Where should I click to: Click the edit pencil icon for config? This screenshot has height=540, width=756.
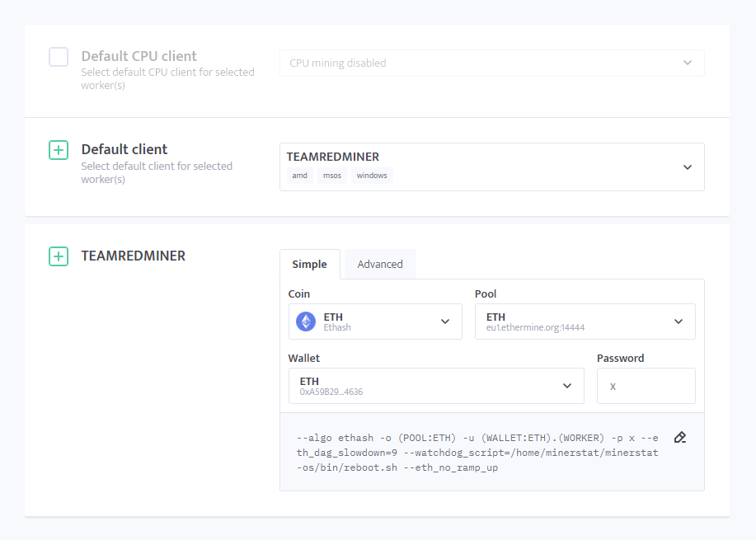[680, 437]
